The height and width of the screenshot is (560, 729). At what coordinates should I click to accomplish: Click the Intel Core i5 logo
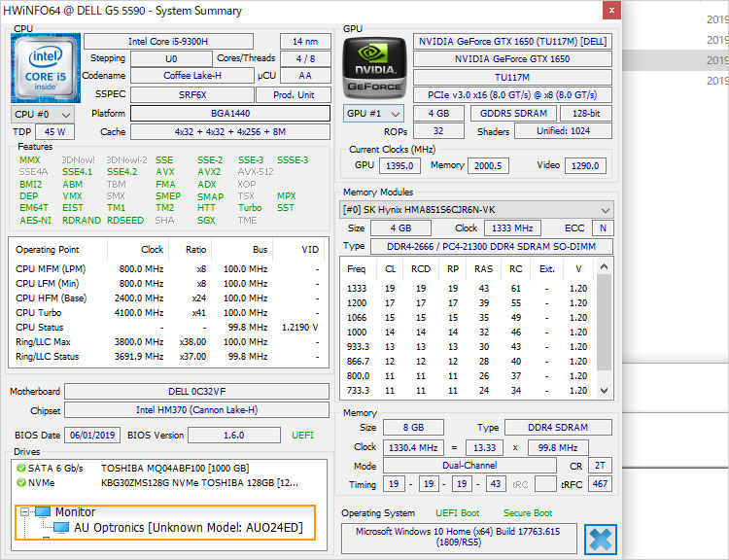(46, 67)
